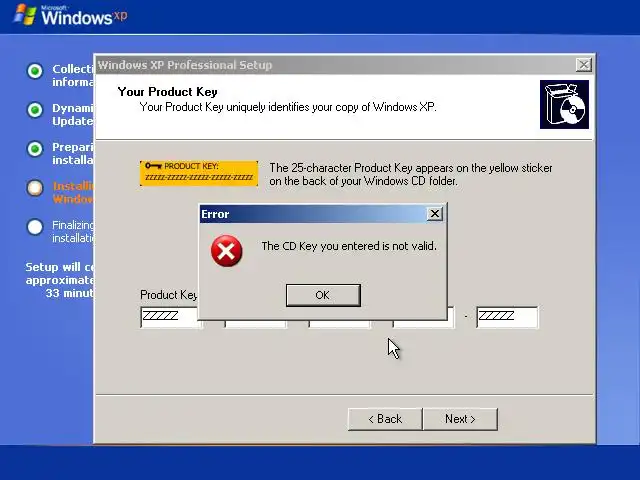This screenshot has height=480, width=640.
Task: Click the Preparing installation step indicator
Action: pos(35,149)
